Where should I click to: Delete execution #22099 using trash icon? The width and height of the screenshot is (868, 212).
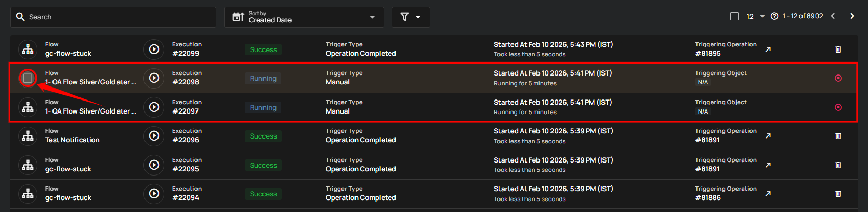[x=838, y=49]
